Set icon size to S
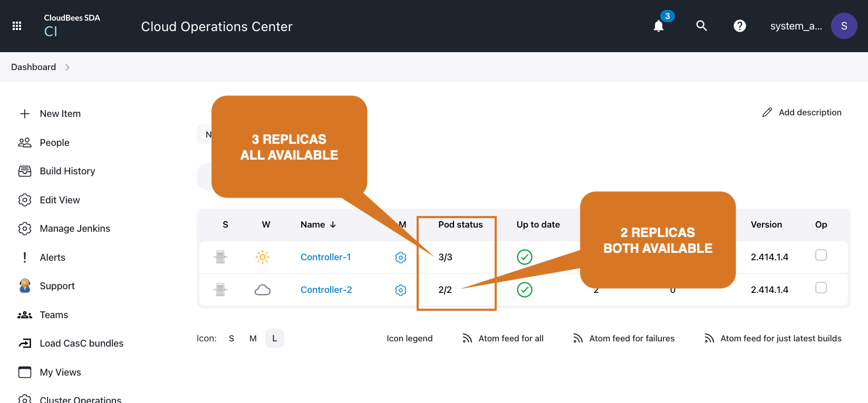This screenshot has width=868, height=403. 232,338
